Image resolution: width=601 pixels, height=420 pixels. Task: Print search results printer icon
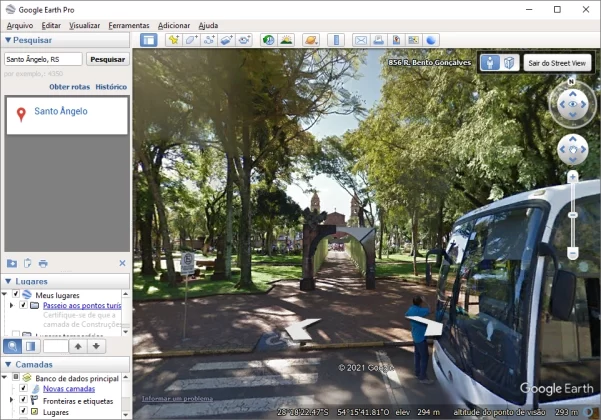tap(43, 263)
